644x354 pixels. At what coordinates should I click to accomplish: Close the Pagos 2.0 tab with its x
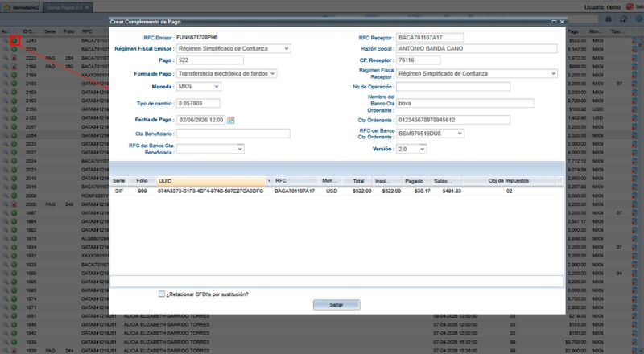[87, 7]
